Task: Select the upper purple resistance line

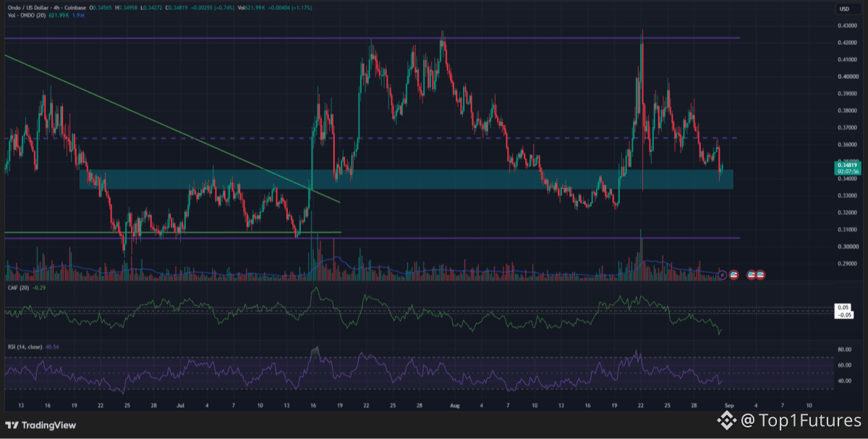Action: click(x=372, y=38)
